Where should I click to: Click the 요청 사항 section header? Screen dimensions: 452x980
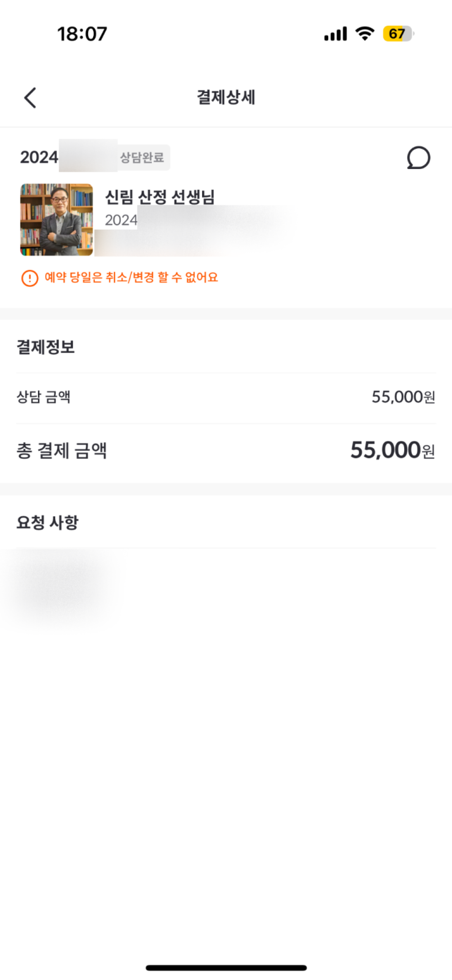47,523
